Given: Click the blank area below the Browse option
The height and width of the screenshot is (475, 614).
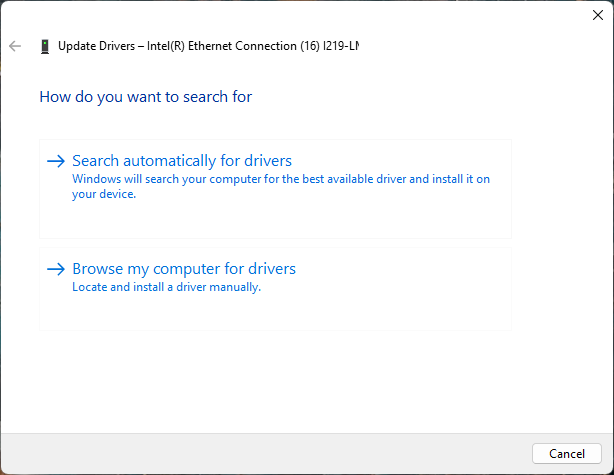Looking at the screenshot, I should pyautogui.click(x=300, y=380).
